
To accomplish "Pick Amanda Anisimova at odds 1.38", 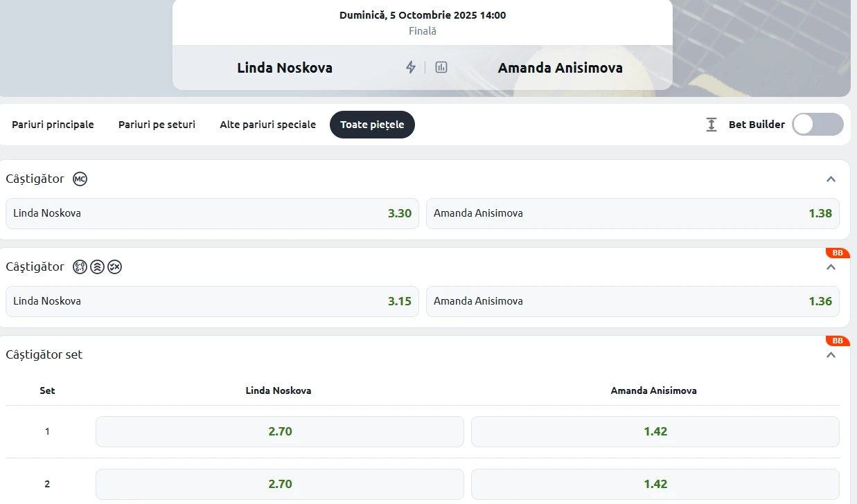I will click(x=633, y=213).
